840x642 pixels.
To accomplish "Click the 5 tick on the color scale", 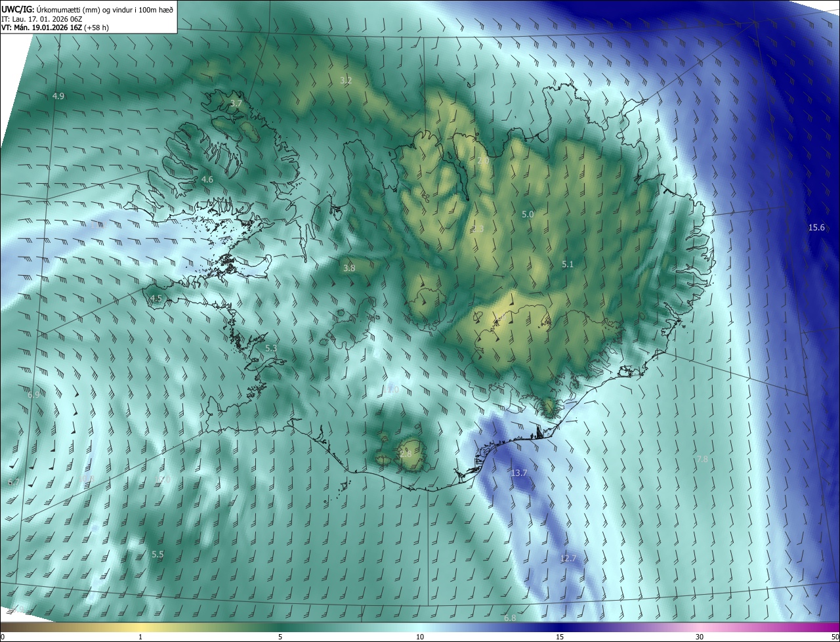I will tap(280, 637).
